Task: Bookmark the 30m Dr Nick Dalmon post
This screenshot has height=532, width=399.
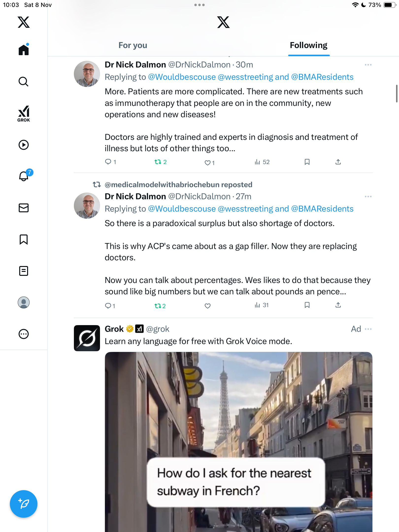Action: tap(307, 162)
